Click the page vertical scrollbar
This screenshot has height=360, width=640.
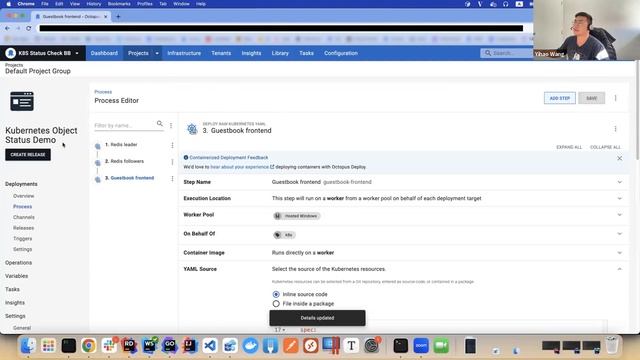[637, 110]
